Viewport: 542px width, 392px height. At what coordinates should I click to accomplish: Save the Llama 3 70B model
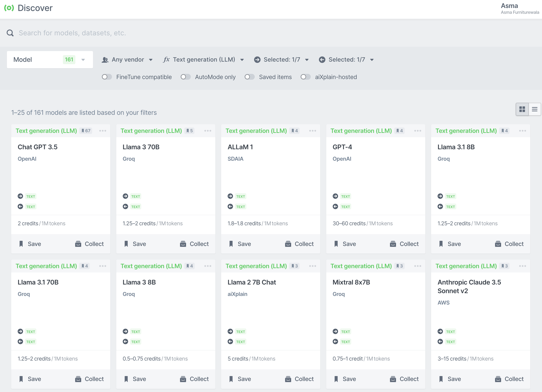(135, 244)
